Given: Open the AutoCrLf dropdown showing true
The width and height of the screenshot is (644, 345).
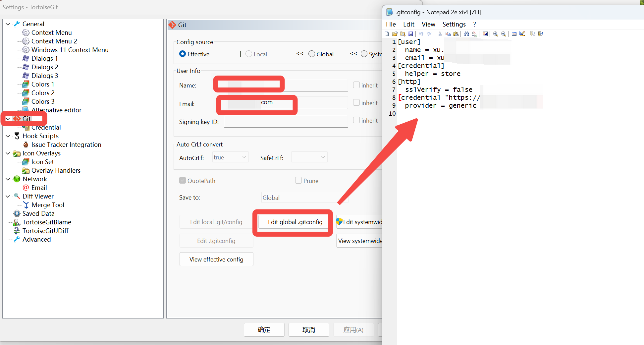Looking at the screenshot, I should coord(230,157).
